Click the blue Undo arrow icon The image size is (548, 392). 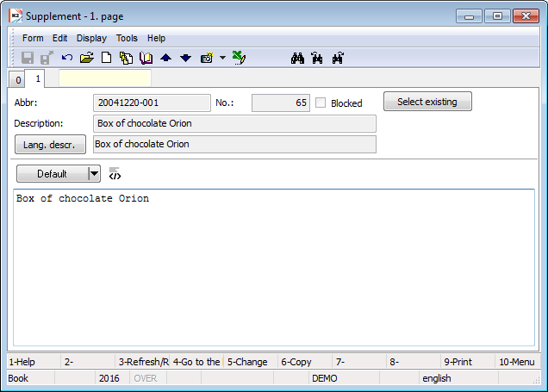(x=66, y=58)
